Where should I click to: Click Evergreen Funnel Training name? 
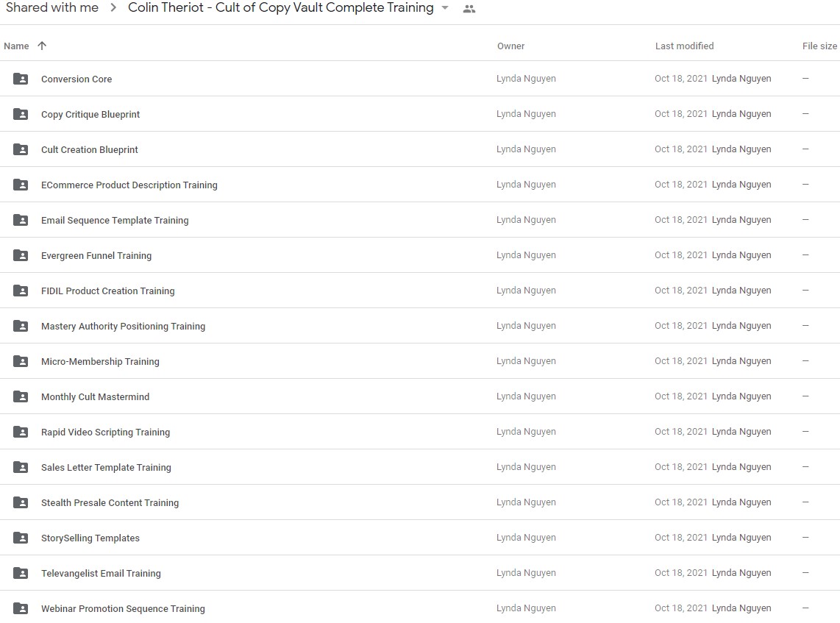pos(96,255)
